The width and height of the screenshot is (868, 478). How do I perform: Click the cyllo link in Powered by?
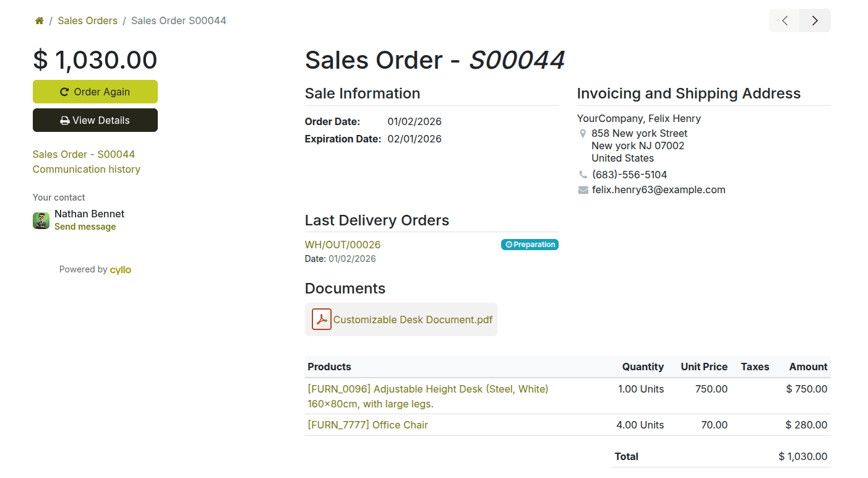coord(121,269)
